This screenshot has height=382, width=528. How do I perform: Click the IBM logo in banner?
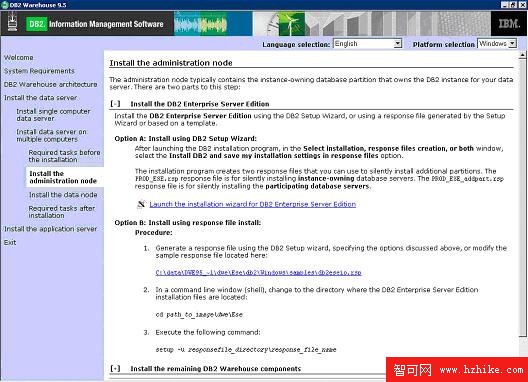(509, 23)
